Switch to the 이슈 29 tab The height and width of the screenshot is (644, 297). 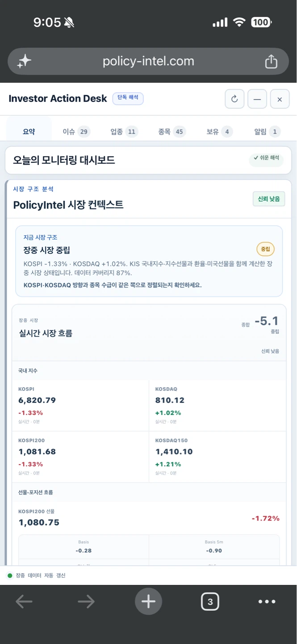tap(76, 131)
